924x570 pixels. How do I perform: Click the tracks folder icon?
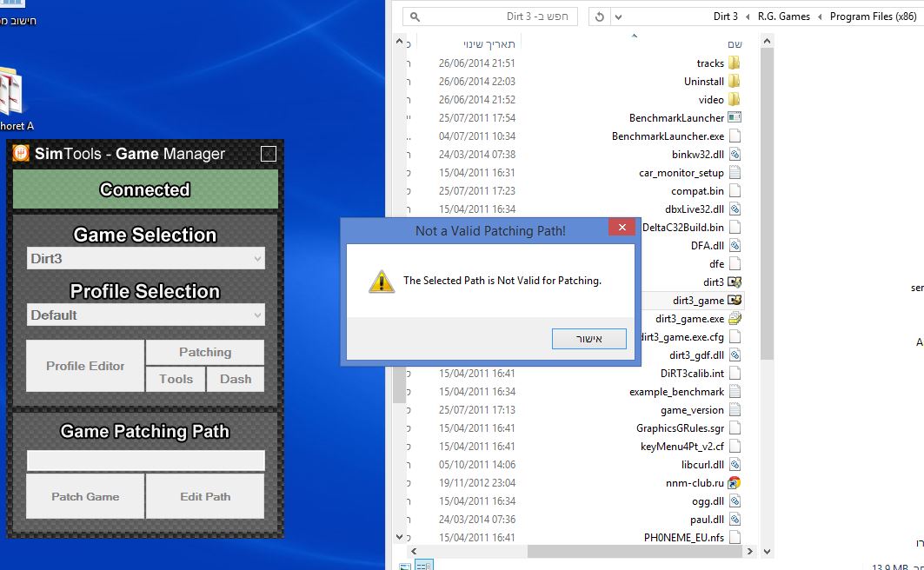pyautogui.click(x=735, y=63)
